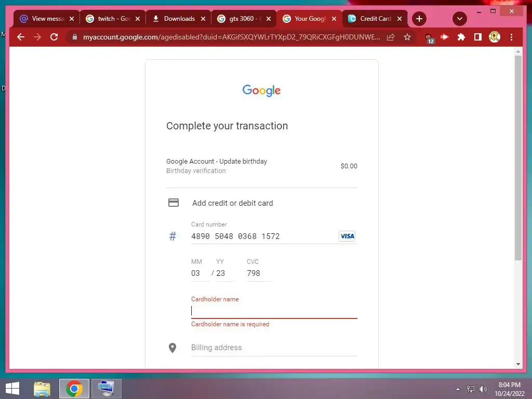Click the VISA card brand icon

click(347, 236)
